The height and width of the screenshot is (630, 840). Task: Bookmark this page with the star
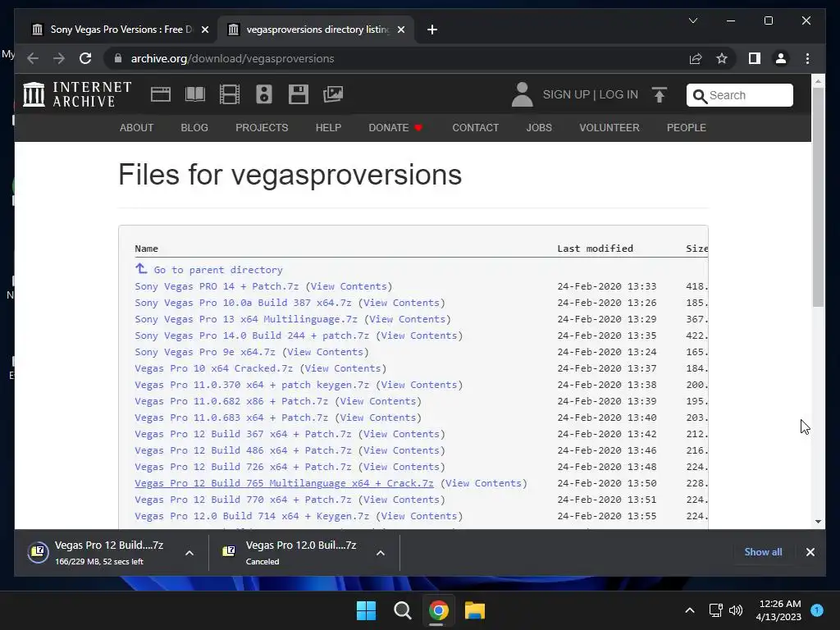(722, 58)
